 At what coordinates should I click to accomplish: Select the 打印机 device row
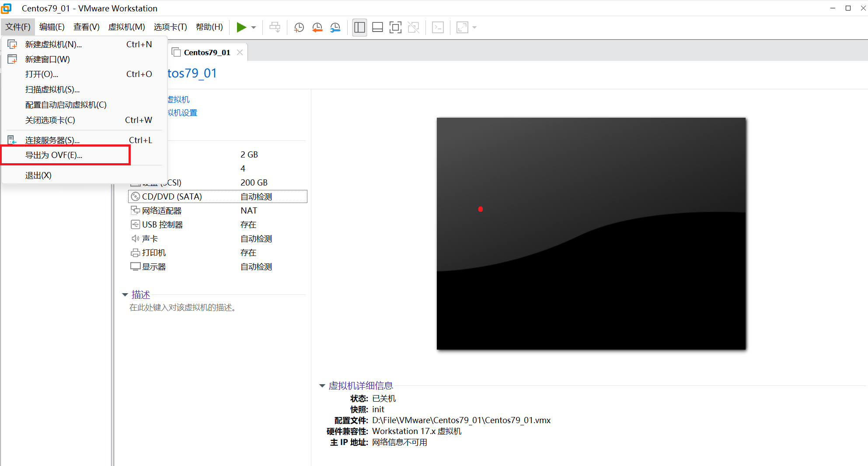[x=218, y=252]
